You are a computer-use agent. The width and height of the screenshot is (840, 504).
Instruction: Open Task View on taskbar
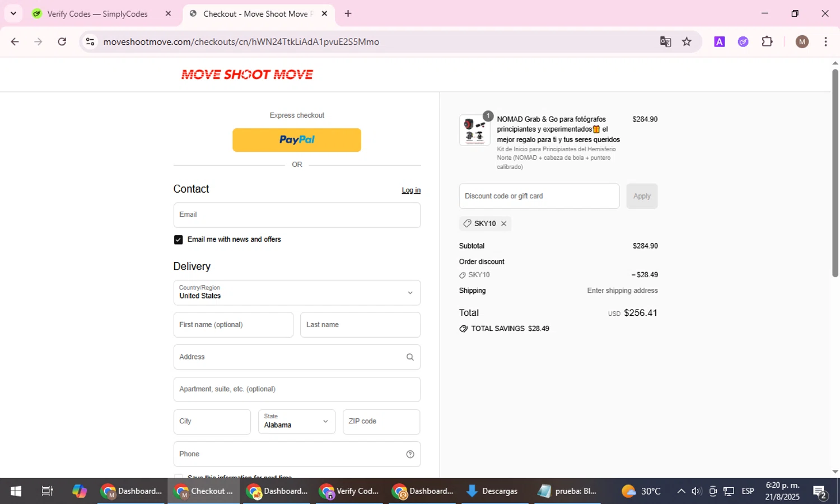48,491
